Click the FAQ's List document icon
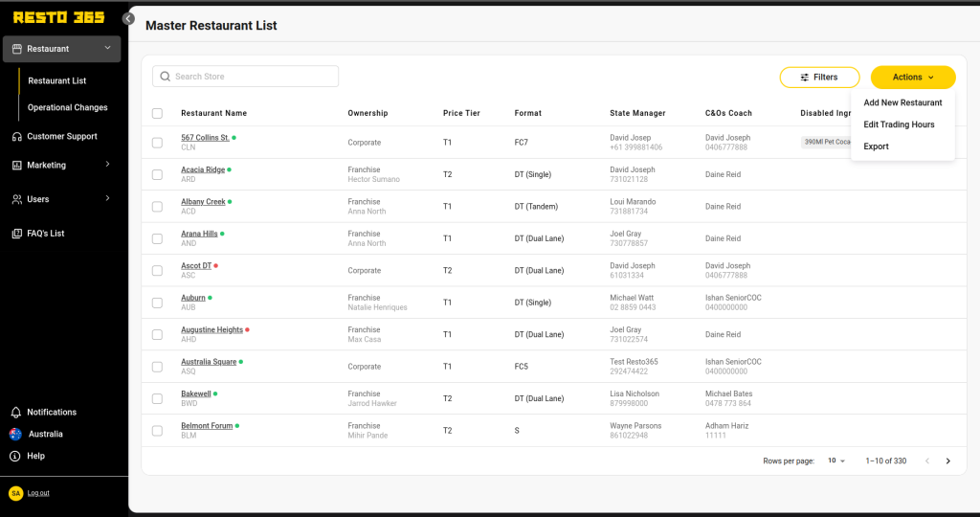Viewport: 980px width, 517px height. pos(17,234)
